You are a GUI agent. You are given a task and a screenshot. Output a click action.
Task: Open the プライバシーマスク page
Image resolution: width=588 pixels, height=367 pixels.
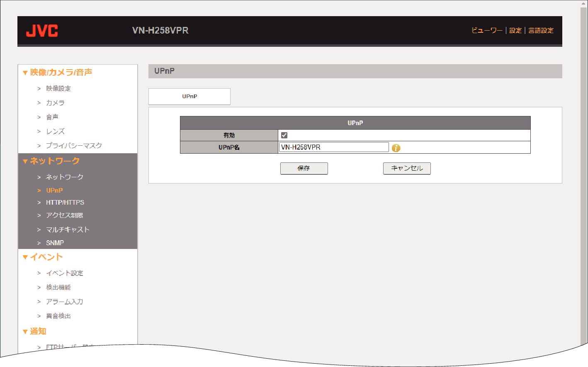point(74,145)
